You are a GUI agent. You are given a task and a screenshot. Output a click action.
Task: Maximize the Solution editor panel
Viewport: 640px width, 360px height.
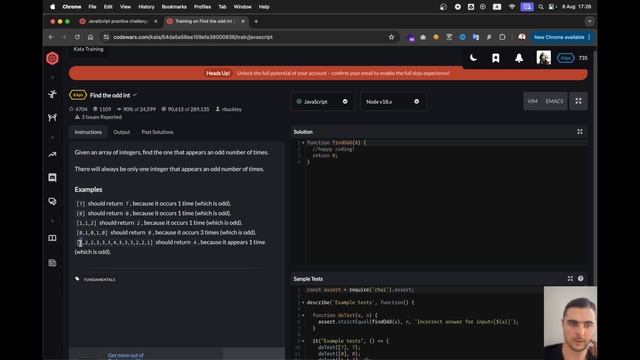[580, 131]
